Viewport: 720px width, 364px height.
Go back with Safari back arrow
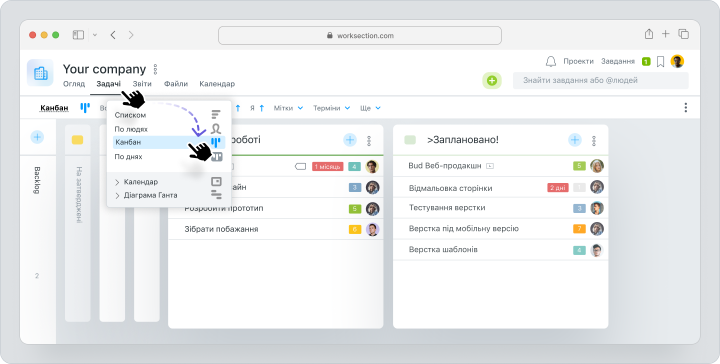(113, 35)
